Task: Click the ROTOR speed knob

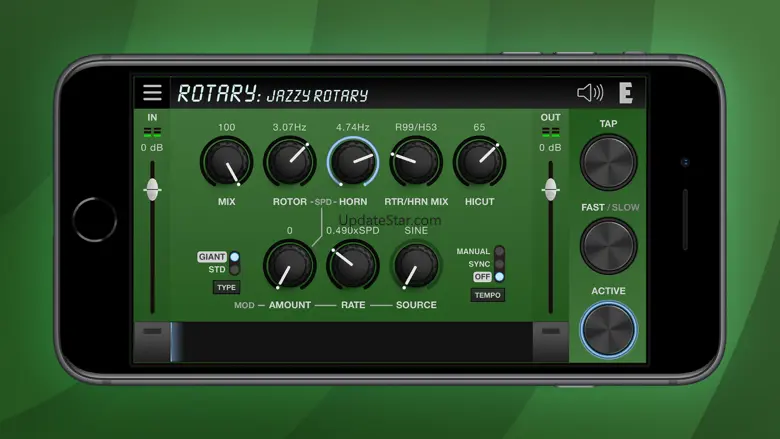Action: click(x=290, y=163)
